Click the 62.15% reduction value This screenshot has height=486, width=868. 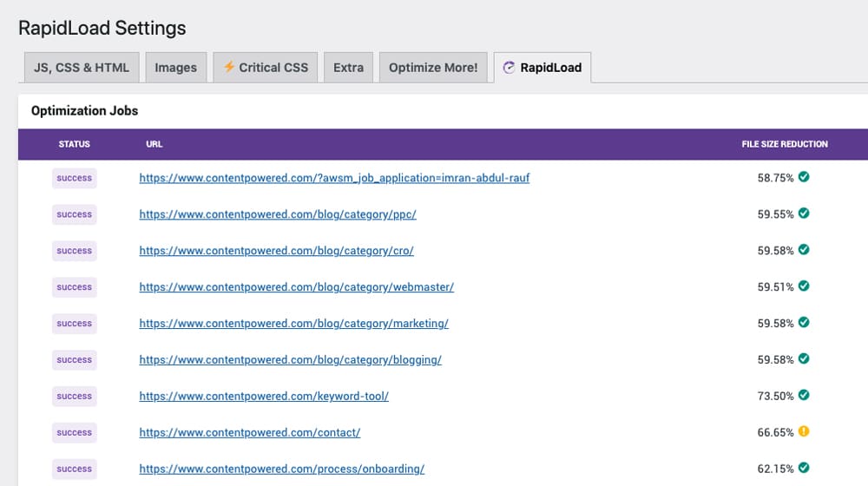pyautogui.click(x=775, y=469)
